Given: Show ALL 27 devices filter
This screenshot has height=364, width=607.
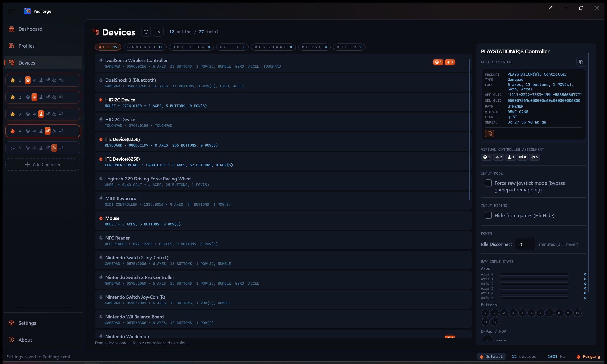Looking at the screenshot, I should pyautogui.click(x=108, y=47).
